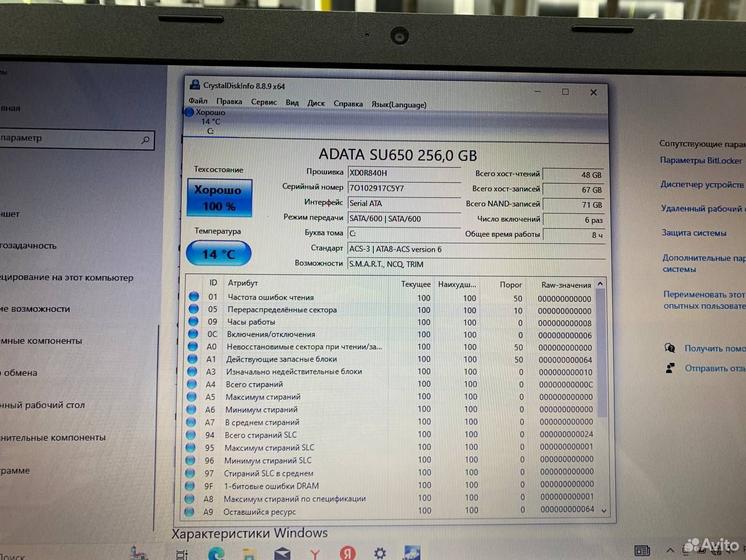Open Получить помощь link in Settings window
Viewport: 746px width, 560px height.
point(714,348)
